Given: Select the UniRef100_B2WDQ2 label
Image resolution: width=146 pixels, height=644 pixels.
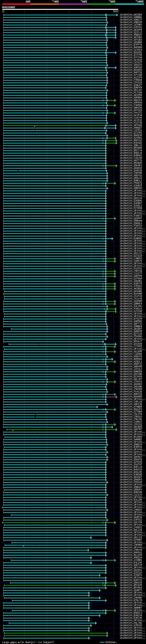Looking at the screenshot, I should [131, 239].
